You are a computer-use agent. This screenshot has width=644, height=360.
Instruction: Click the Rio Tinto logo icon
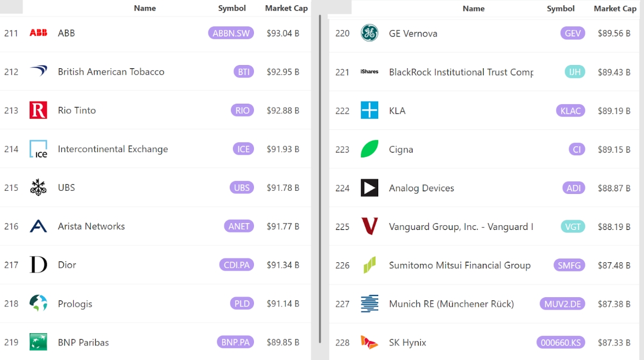coord(38,110)
